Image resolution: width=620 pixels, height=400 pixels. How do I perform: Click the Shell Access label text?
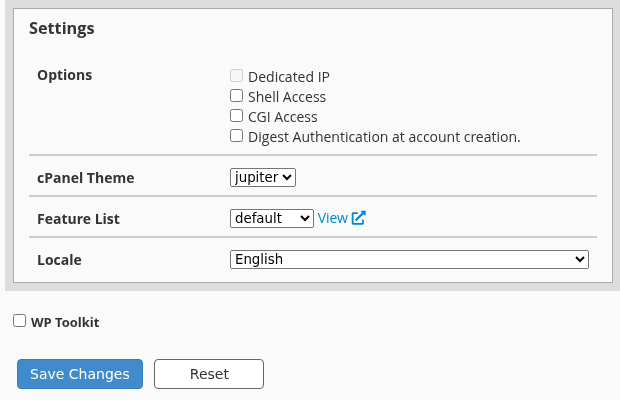point(287,97)
